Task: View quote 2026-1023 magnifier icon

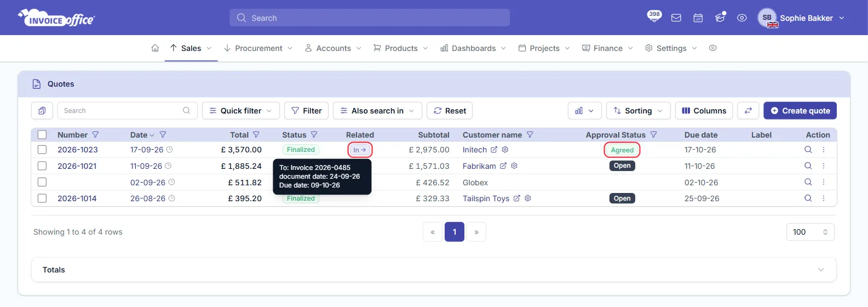Action: [808, 150]
